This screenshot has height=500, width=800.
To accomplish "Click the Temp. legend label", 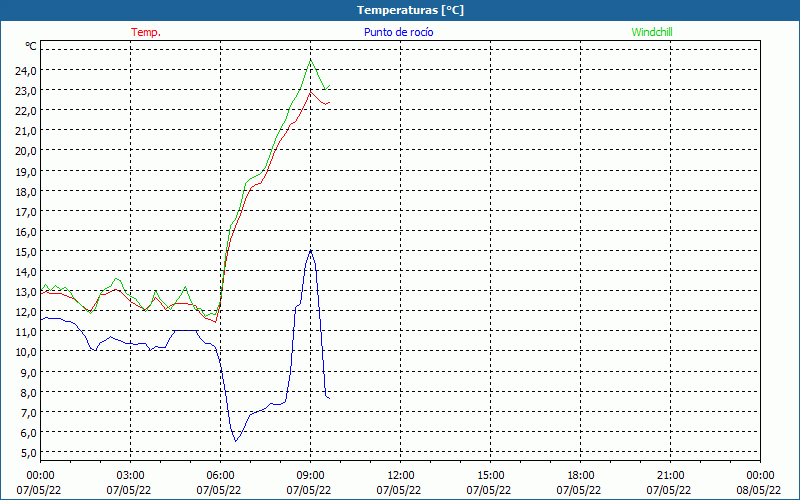I will point(146,32).
